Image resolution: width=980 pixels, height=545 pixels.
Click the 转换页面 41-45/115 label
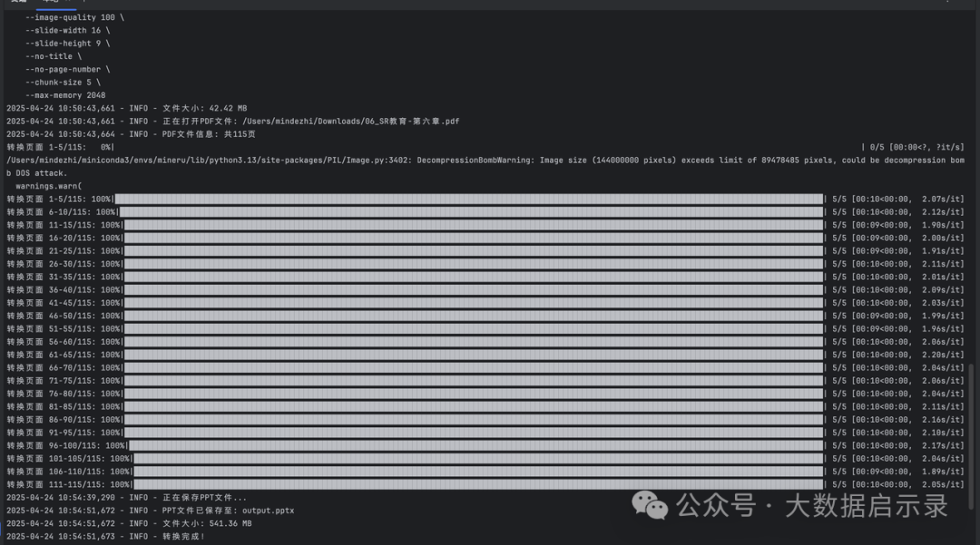tap(54, 304)
